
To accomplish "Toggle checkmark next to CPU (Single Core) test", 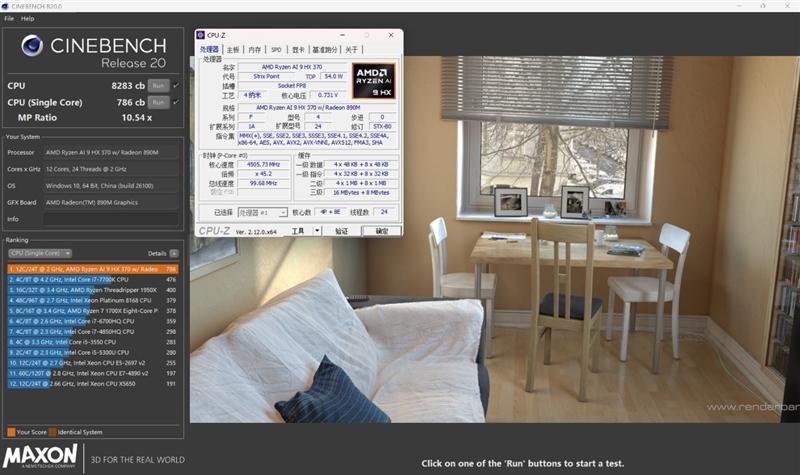I will (x=176, y=102).
